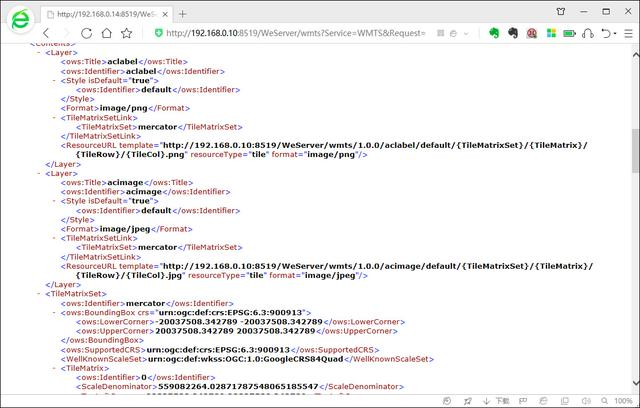640x408 pixels.
Task: Click the dark Evernote elephant extension
Action: [513, 33]
